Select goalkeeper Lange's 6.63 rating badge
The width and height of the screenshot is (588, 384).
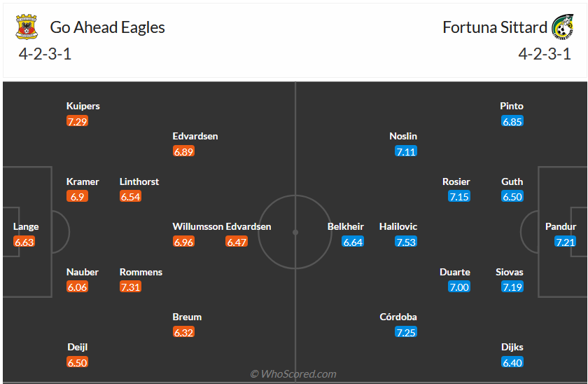coord(24,242)
